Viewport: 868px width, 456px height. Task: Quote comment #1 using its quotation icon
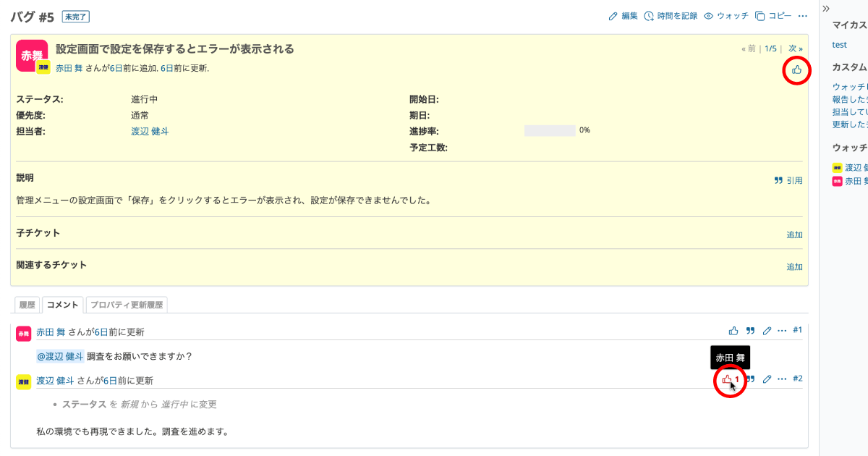750,331
